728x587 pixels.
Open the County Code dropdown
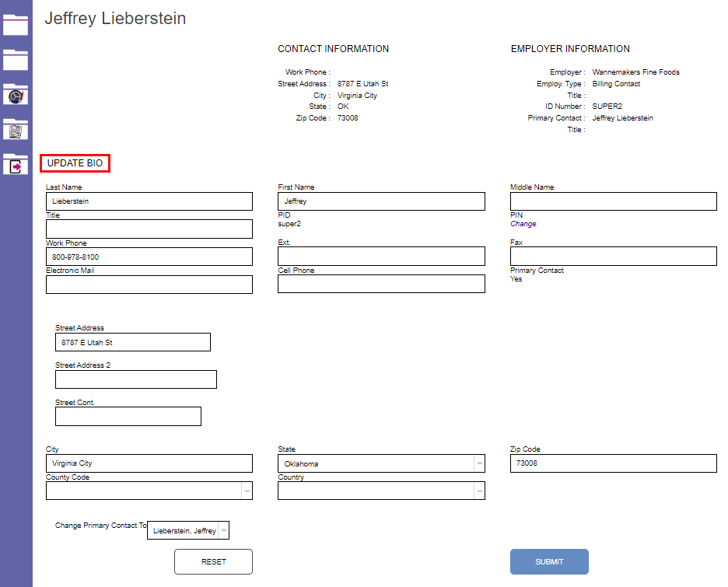click(x=247, y=491)
